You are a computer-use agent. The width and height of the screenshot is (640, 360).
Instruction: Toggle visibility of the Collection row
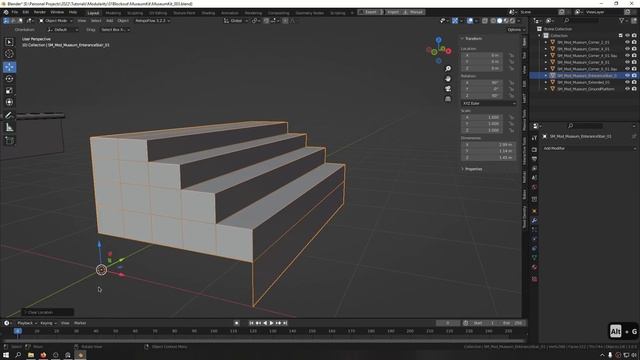(627, 36)
